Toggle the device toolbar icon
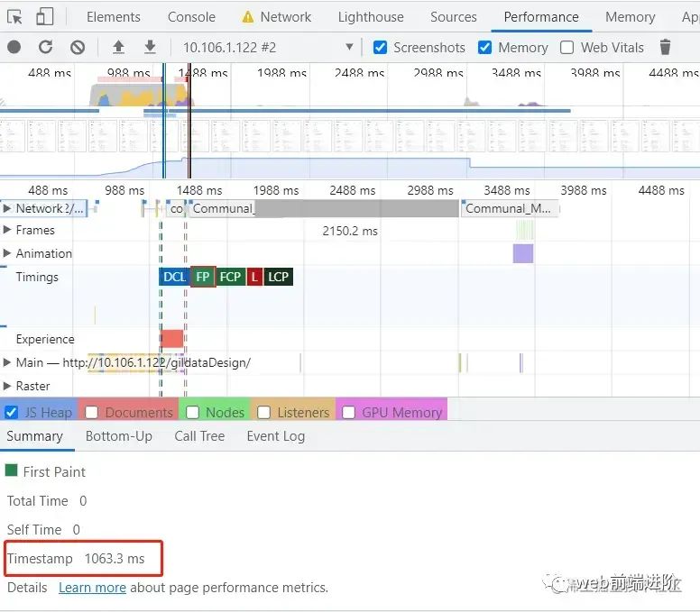 pos(44,17)
